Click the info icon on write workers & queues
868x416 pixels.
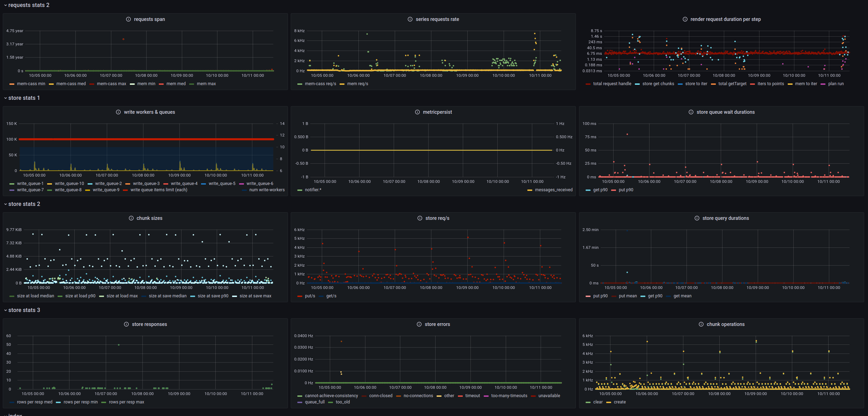click(x=118, y=112)
